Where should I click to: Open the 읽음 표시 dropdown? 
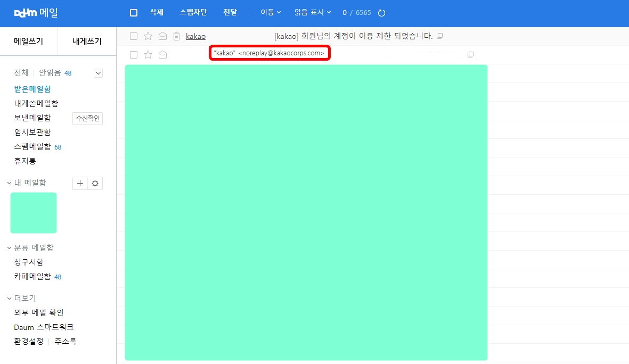click(x=313, y=12)
